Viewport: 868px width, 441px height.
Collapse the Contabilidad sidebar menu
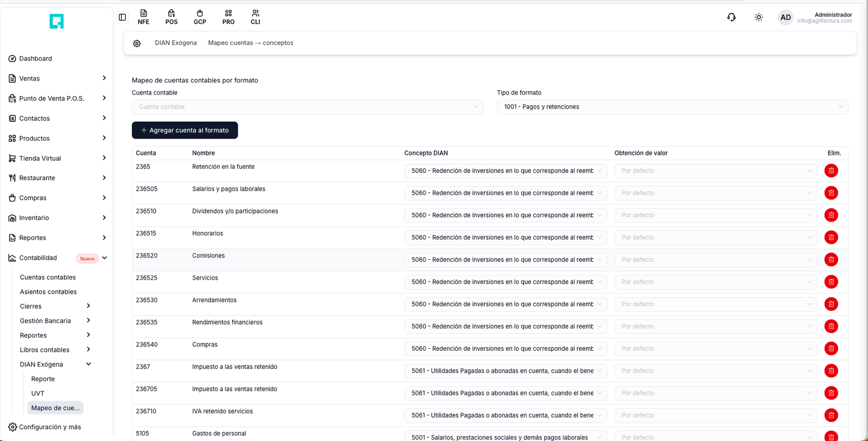[58, 258]
